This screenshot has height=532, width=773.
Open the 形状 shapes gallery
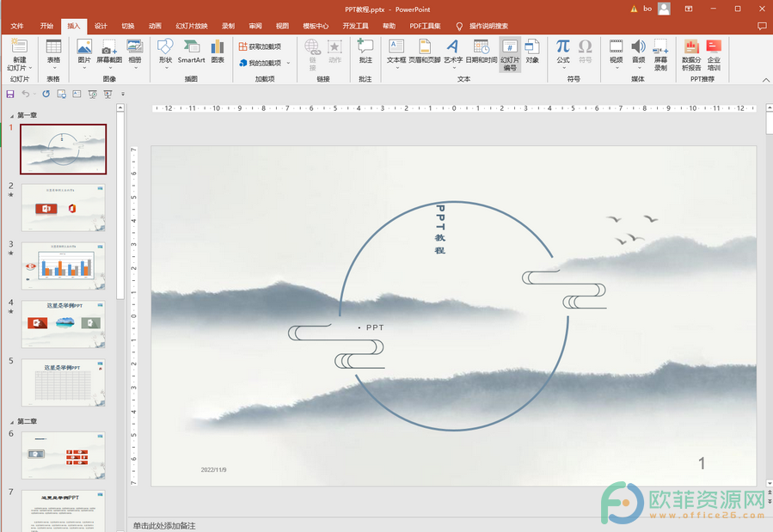[x=165, y=52]
